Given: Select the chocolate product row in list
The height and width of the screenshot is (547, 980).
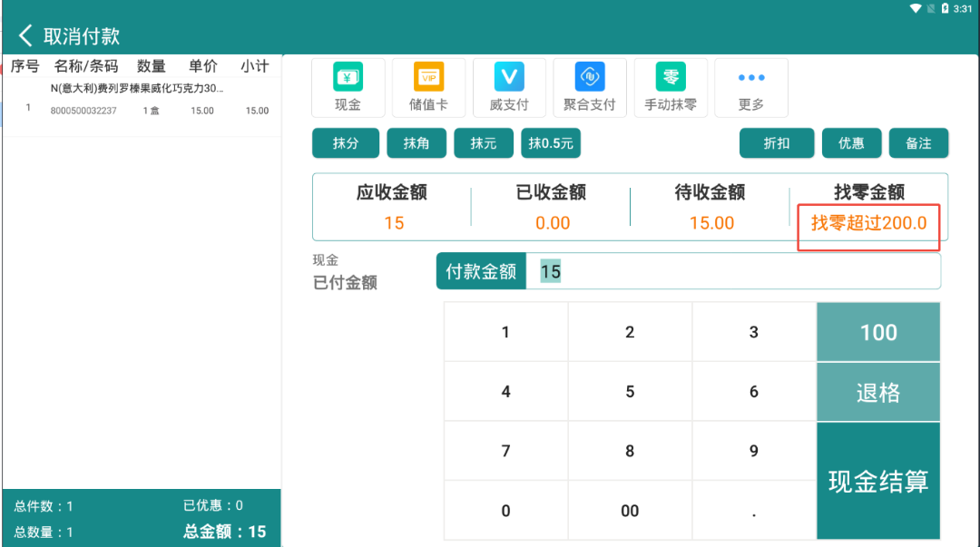Looking at the screenshot, I should tap(142, 100).
